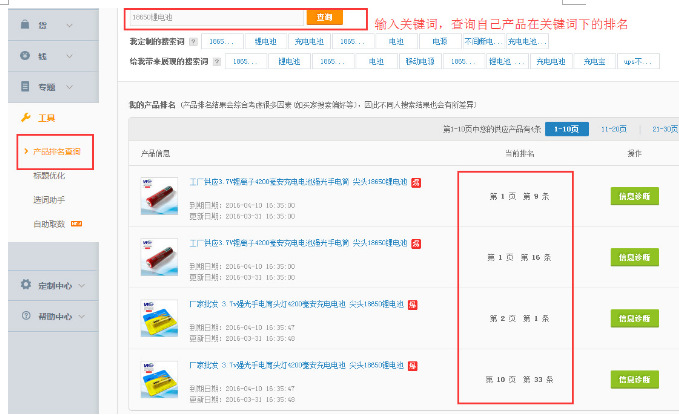The image size is (679, 415).
Task: Select 产品排名查询 in the sidebar
Action: [x=57, y=152]
